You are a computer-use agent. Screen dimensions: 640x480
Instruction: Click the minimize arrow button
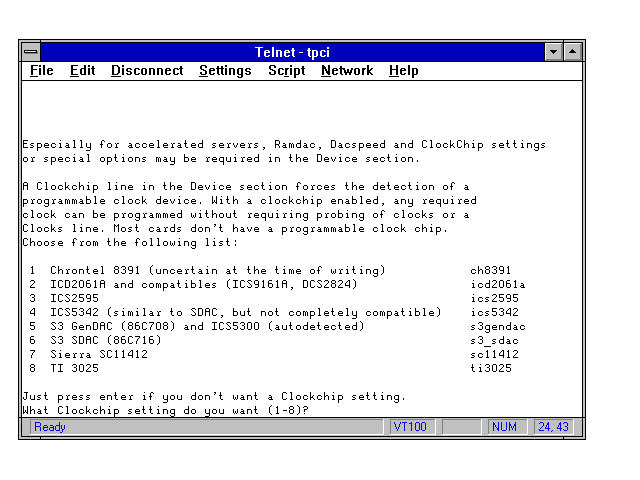click(555, 51)
